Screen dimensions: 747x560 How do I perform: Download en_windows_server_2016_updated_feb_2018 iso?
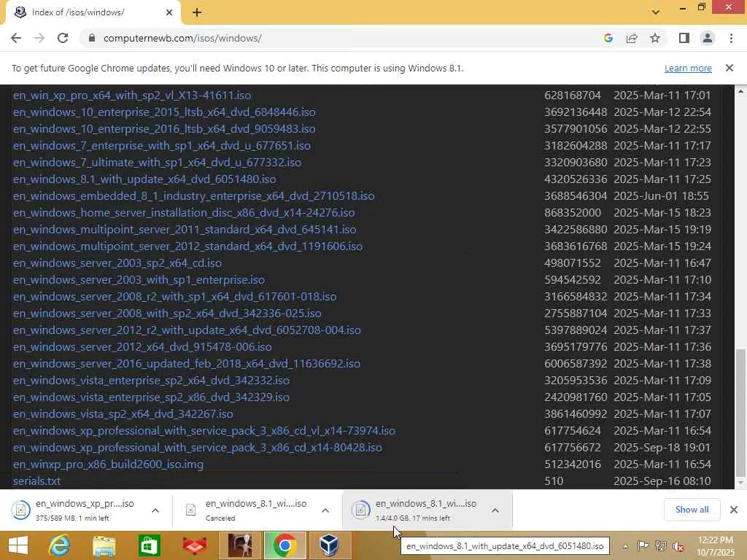[186, 363]
